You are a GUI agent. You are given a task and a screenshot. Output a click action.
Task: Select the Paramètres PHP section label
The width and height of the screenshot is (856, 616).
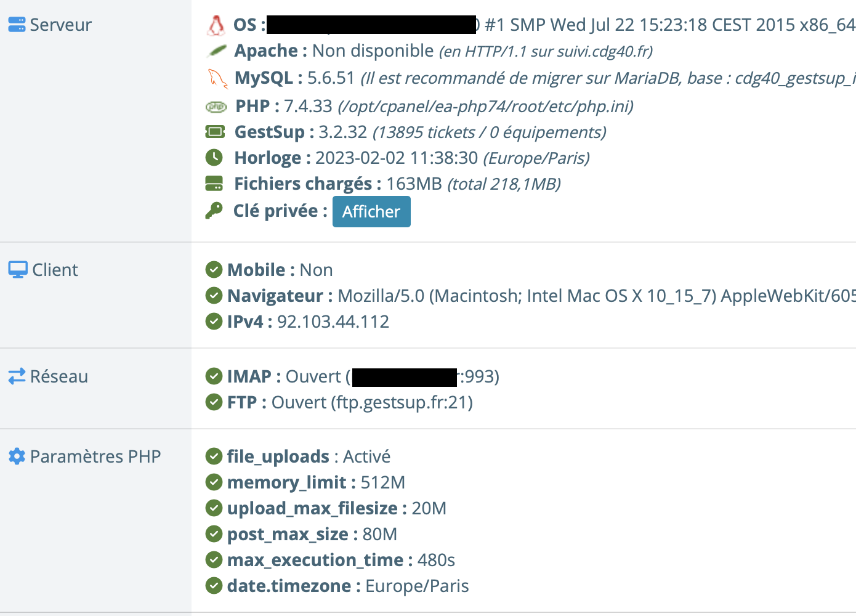click(x=95, y=456)
